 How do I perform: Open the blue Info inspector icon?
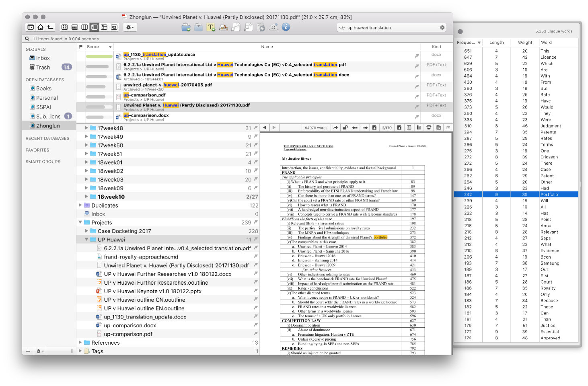click(x=286, y=27)
